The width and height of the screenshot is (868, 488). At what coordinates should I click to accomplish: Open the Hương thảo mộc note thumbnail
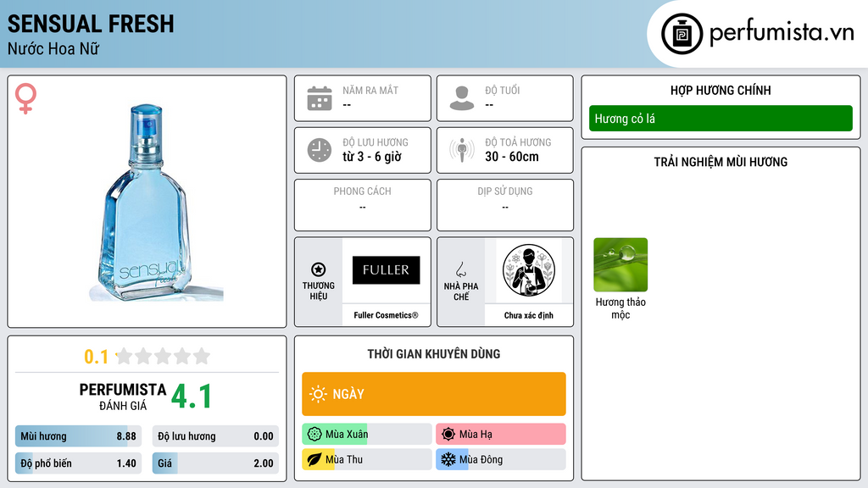pyautogui.click(x=620, y=264)
